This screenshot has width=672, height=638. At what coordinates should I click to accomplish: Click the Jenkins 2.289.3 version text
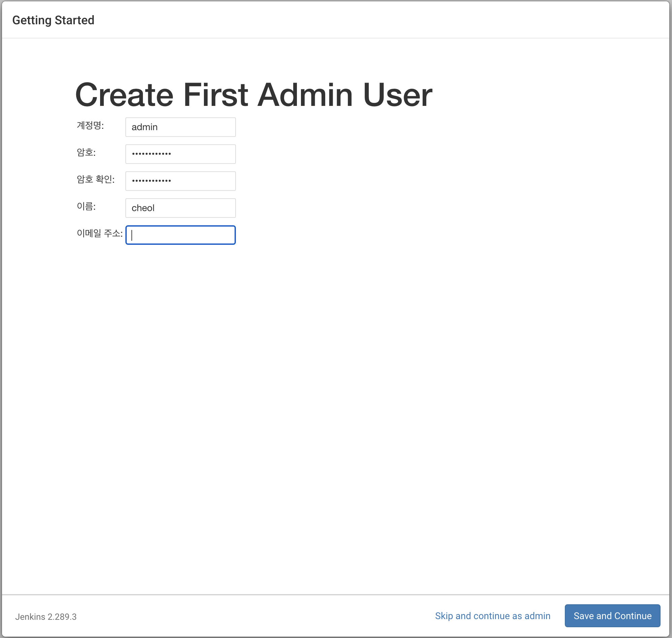tap(45, 616)
